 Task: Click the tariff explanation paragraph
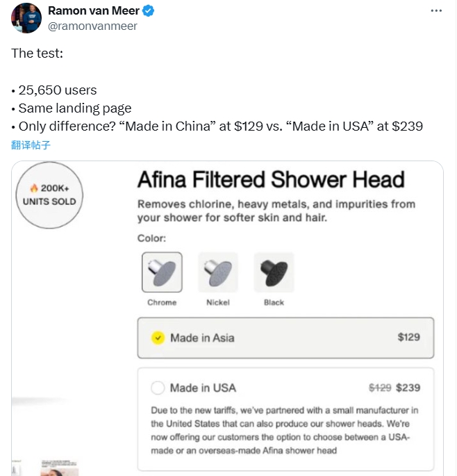point(285,430)
